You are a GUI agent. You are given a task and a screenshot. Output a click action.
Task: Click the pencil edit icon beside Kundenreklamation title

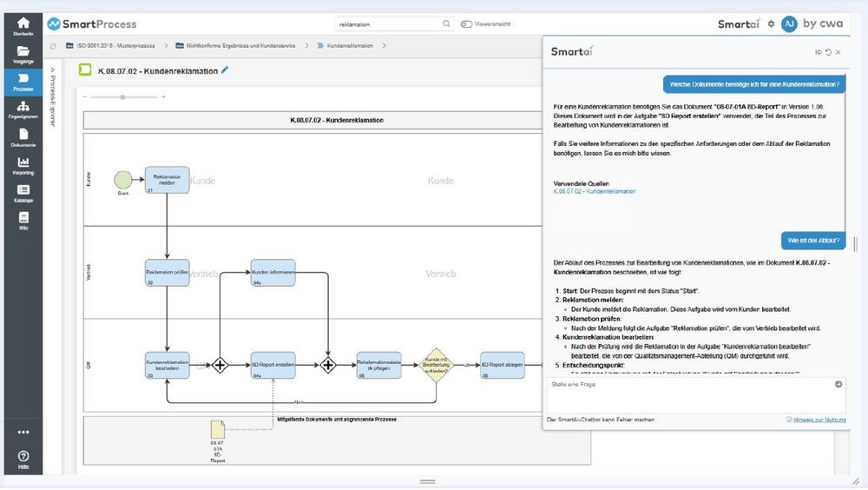pos(226,70)
